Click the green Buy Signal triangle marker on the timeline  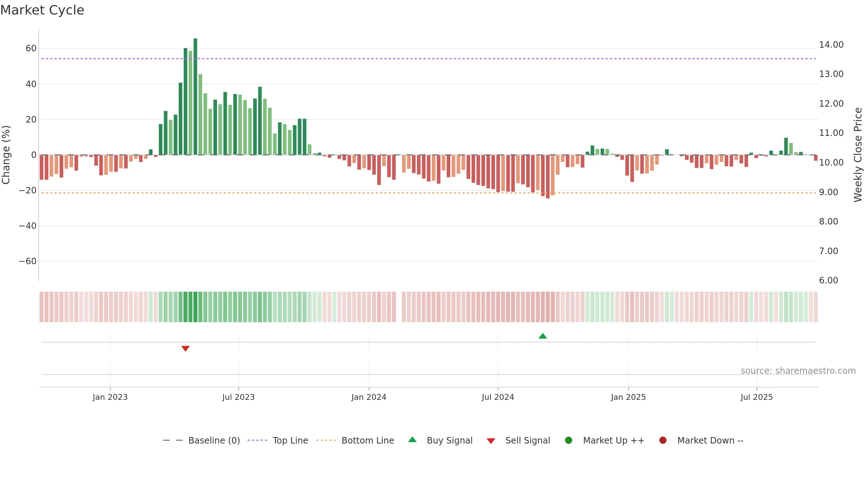(542, 336)
